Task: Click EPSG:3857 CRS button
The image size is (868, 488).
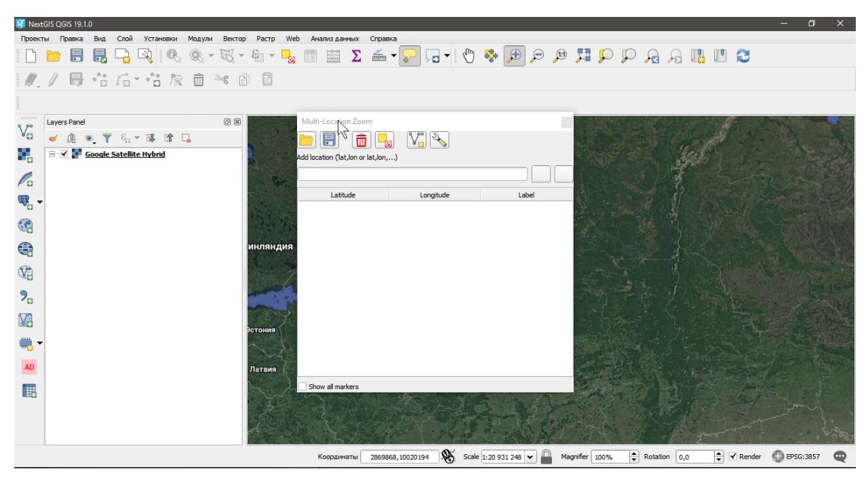Action: (x=796, y=457)
